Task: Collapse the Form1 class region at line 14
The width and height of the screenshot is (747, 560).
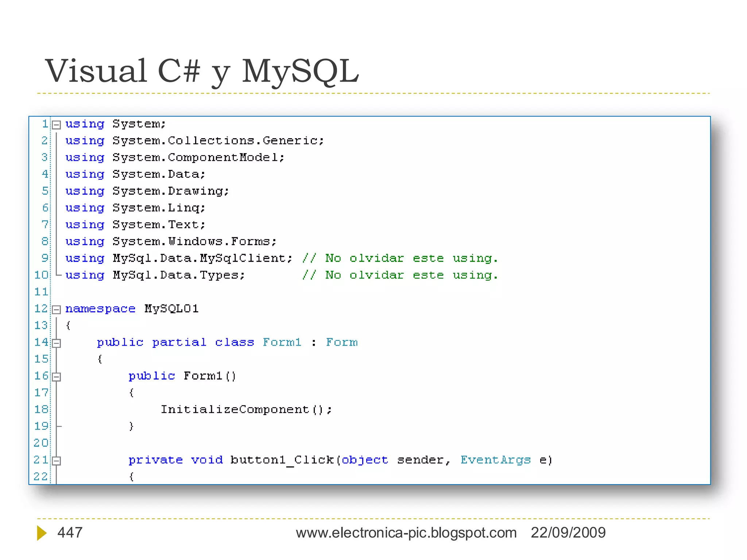Action: pyautogui.click(x=56, y=343)
